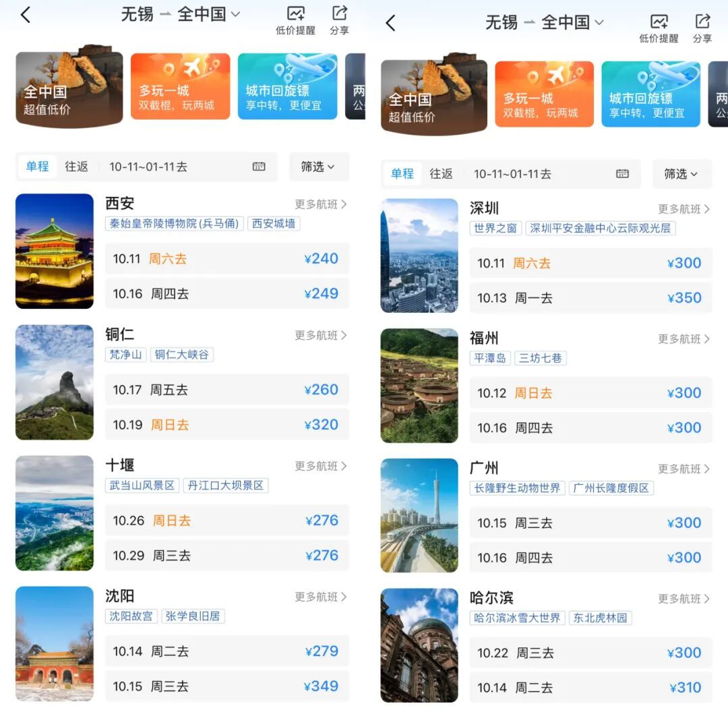Switch to 往返 round trip on the left screen
Viewport: 728px width, 710px height.
[x=77, y=167]
